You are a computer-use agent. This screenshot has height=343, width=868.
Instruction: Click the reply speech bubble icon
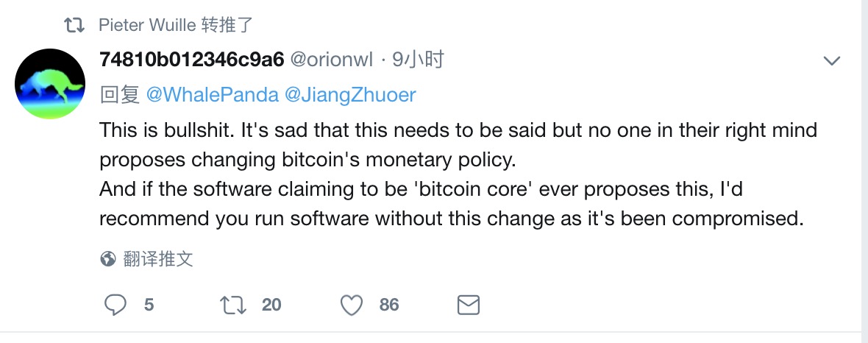pos(115,305)
